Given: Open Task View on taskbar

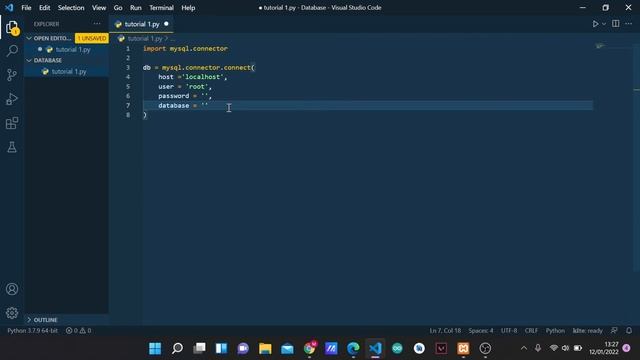Looking at the screenshot, I should click(x=199, y=348).
